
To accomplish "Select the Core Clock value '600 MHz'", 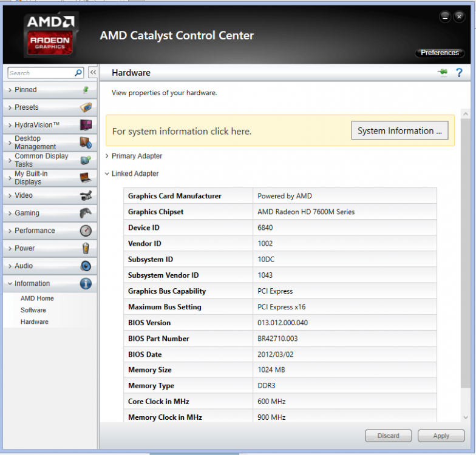I will pos(271,402).
